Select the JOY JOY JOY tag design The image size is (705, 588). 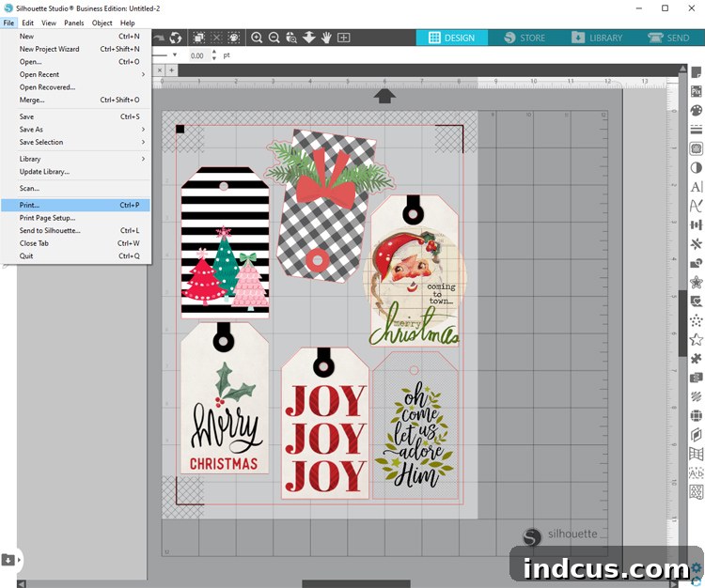click(x=324, y=423)
